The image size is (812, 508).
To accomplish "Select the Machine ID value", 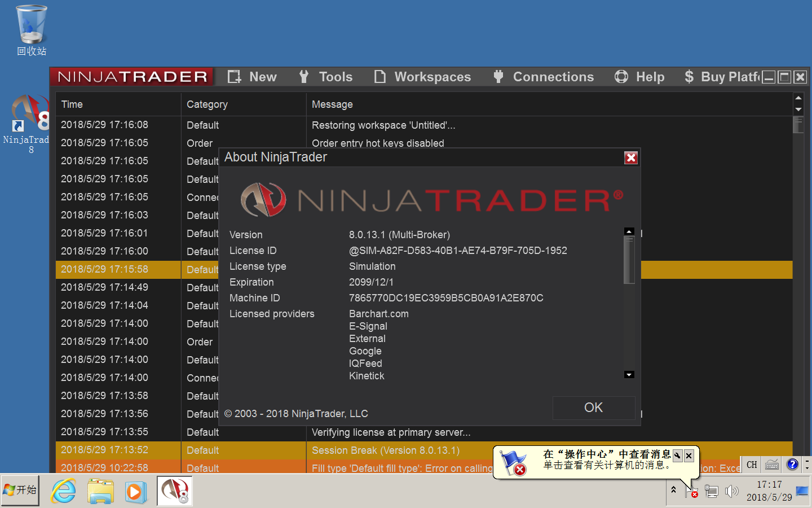I will [446, 298].
